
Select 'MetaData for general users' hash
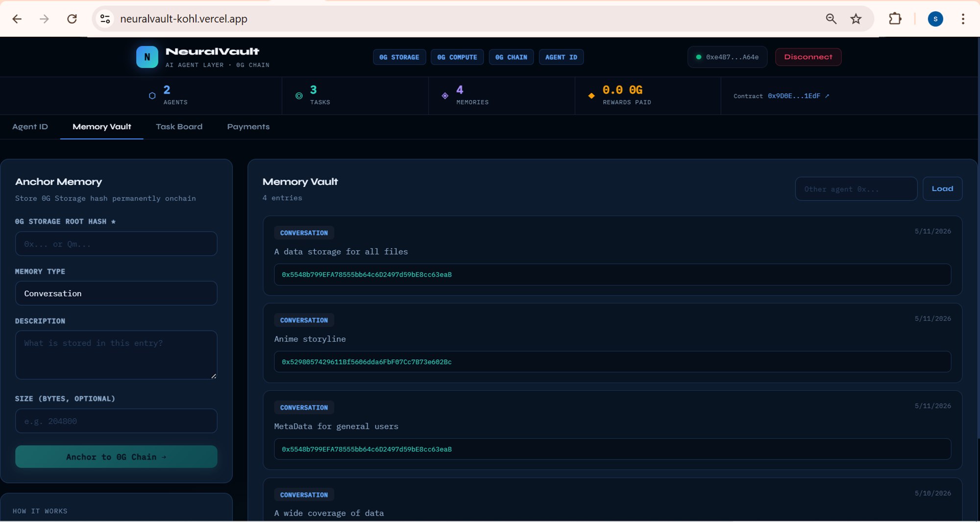click(612, 449)
